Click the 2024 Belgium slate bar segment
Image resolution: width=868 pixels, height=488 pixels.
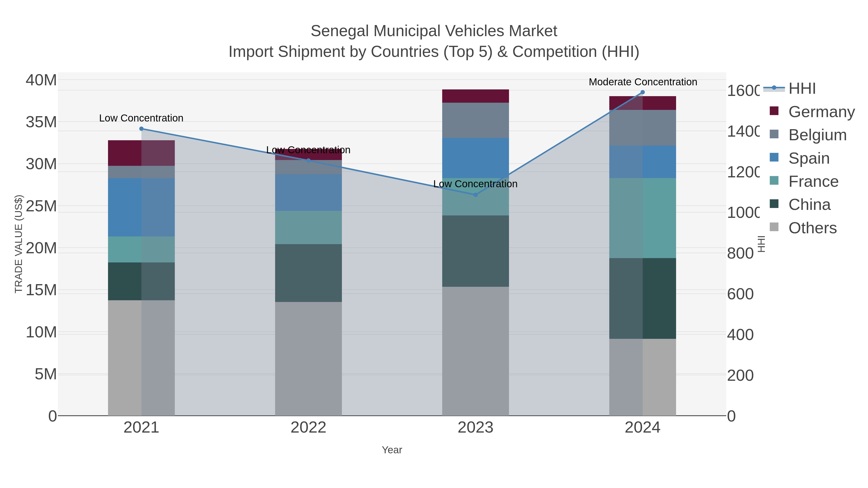pos(643,128)
